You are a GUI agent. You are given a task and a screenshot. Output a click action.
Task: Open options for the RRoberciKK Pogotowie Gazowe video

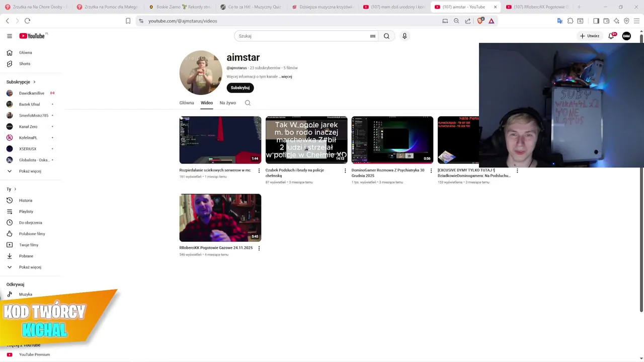coord(259,248)
